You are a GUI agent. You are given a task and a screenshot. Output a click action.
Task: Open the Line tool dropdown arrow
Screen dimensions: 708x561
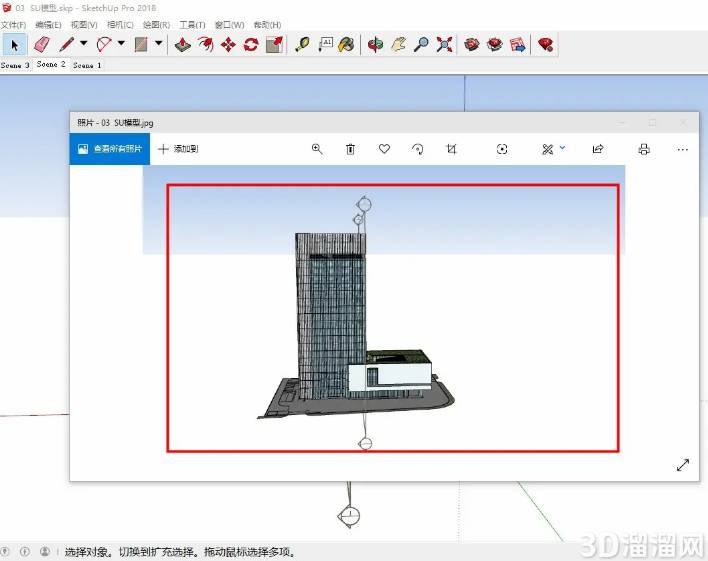84,43
